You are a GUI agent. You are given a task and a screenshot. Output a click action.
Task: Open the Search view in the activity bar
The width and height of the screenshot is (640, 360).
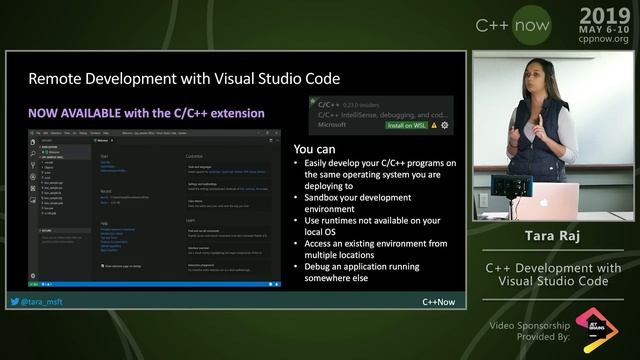[x=33, y=154]
